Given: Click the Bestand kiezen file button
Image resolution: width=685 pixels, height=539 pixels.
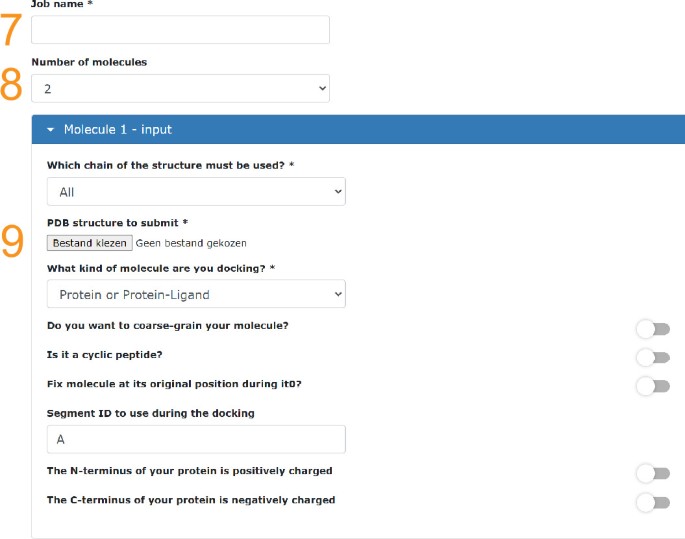Looking at the screenshot, I should point(89,243).
